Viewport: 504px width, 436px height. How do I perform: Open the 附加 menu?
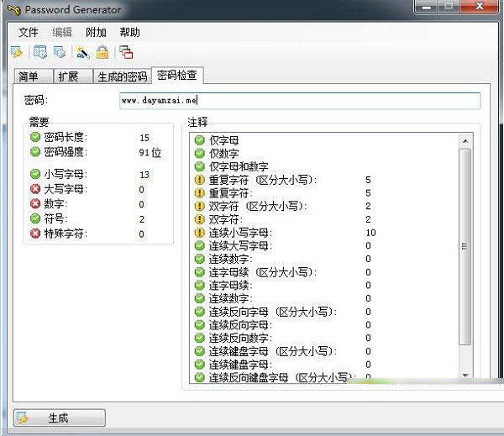tap(96, 32)
